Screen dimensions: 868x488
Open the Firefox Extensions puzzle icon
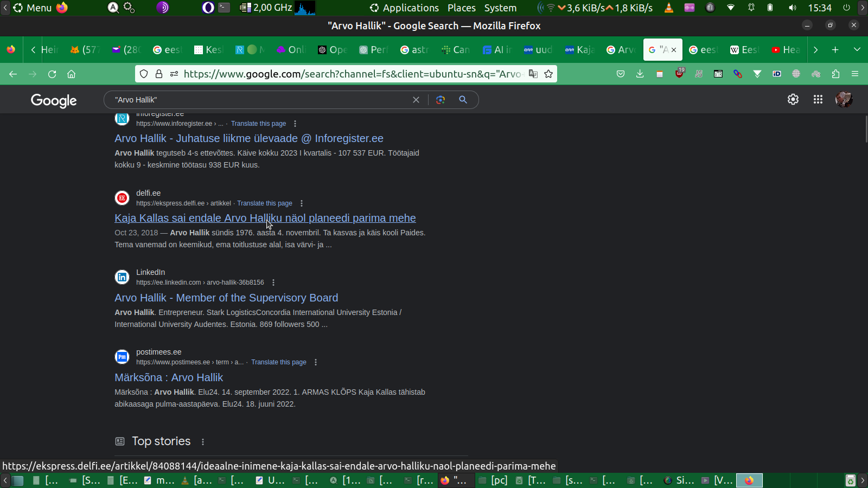835,74
